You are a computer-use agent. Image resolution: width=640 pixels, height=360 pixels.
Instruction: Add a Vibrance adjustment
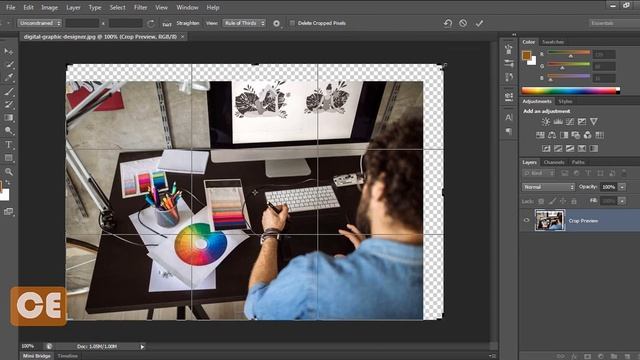tap(594, 121)
